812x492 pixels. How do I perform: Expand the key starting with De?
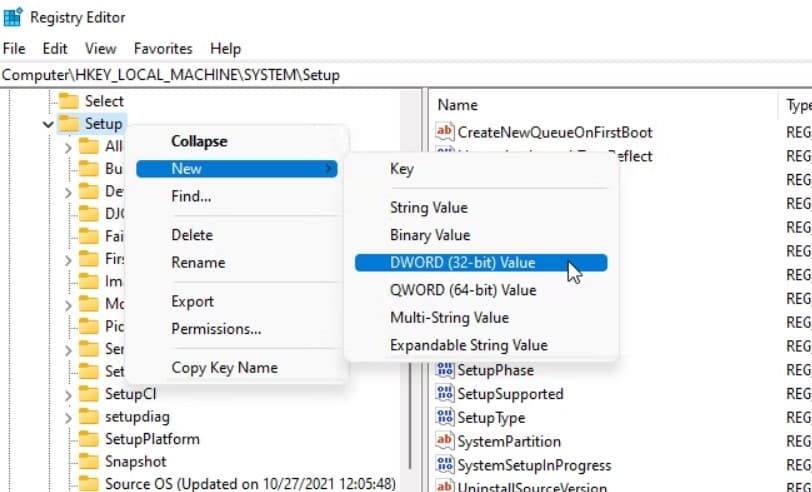68,193
